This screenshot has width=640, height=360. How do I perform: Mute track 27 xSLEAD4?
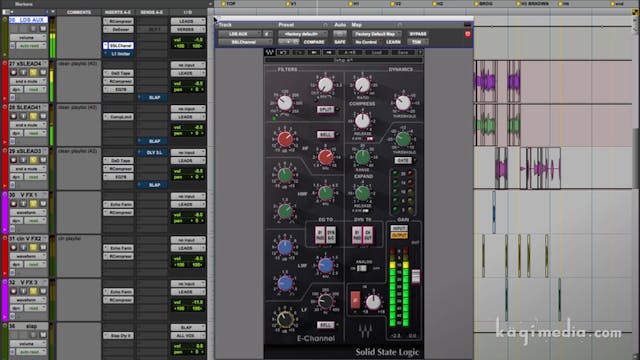[x=43, y=72]
